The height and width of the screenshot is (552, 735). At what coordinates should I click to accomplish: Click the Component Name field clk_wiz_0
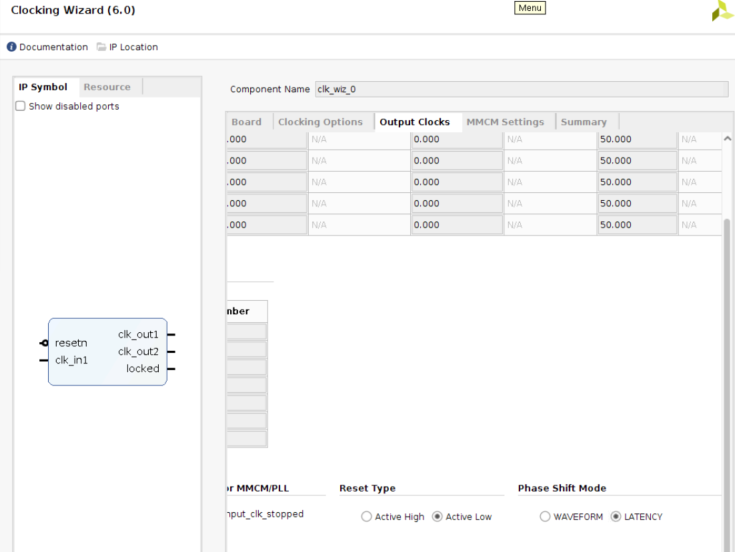522,89
